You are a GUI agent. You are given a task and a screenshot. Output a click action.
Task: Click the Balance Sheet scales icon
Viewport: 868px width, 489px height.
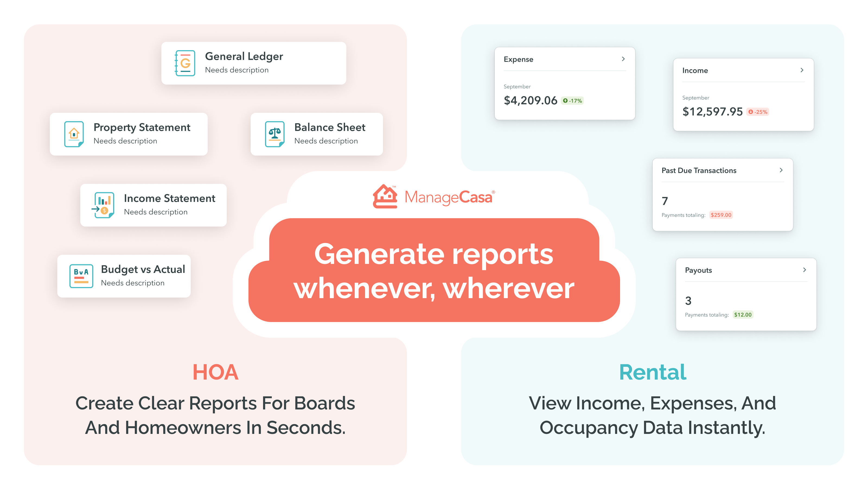pos(275,134)
